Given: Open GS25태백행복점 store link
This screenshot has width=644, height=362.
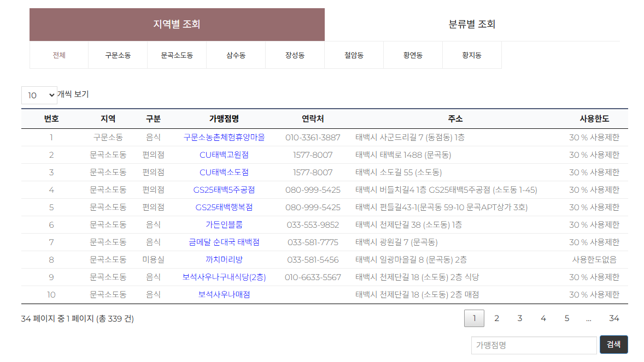Looking at the screenshot, I should [x=224, y=207].
